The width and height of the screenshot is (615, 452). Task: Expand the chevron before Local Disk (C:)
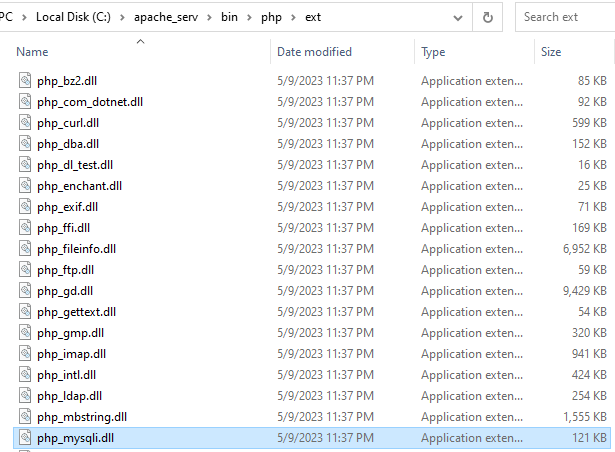tap(24, 18)
